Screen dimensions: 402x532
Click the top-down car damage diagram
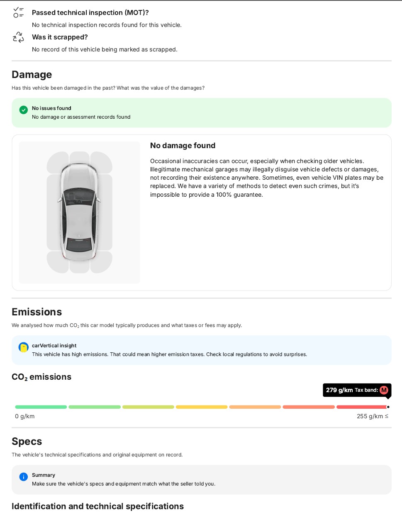(x=80, y=212)
